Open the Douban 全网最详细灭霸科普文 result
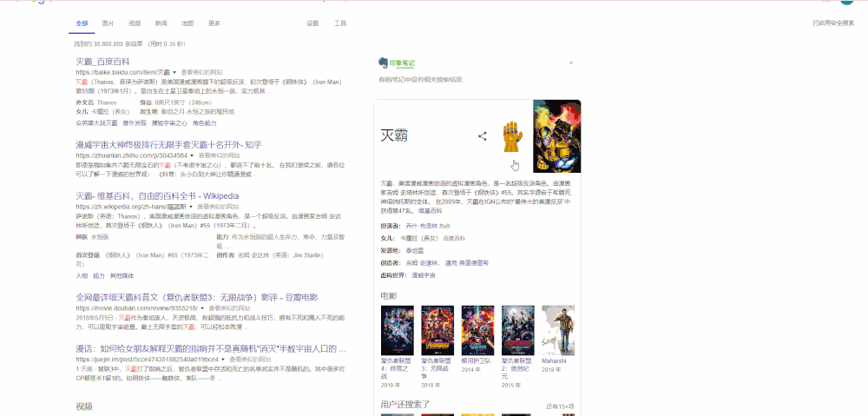Screen dimensions: 868x416 click(196, 297)
